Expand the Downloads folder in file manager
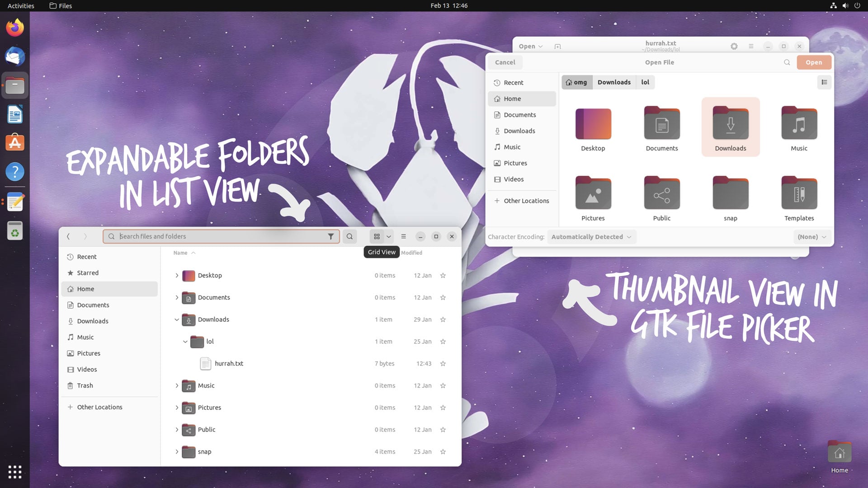This screenshot has height=488, width=868. click(x=176, y=319)
